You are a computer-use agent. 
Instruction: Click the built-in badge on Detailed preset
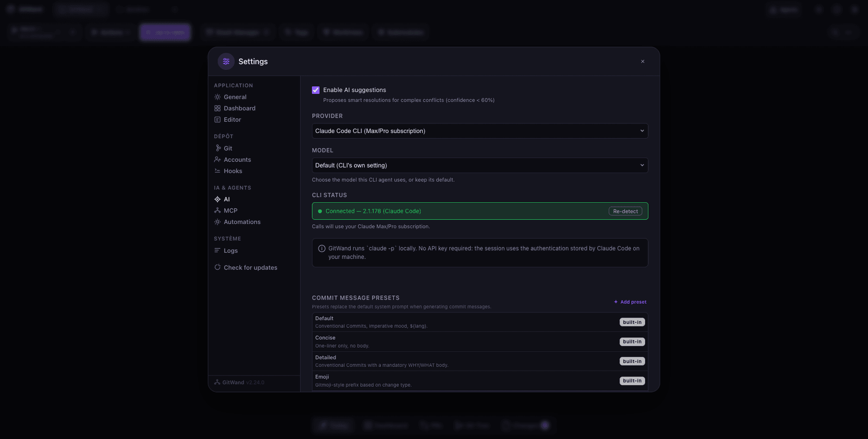point(633,361)
